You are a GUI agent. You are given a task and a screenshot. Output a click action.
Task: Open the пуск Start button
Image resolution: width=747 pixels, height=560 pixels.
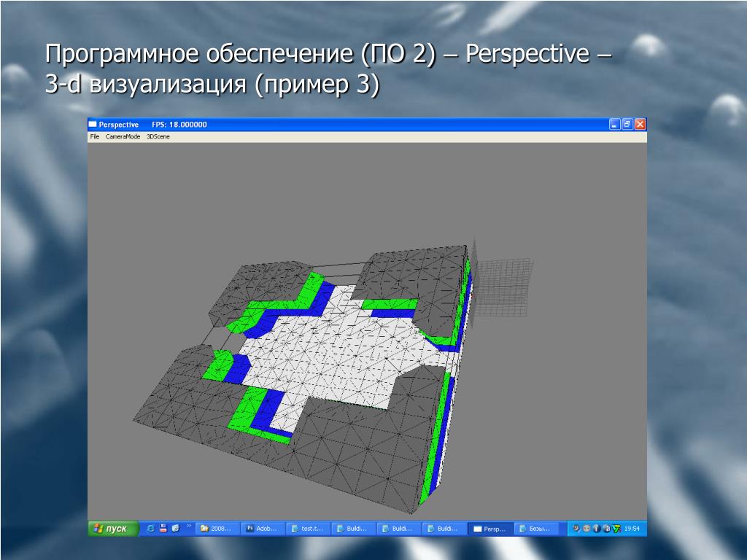[x=113, y=529]
